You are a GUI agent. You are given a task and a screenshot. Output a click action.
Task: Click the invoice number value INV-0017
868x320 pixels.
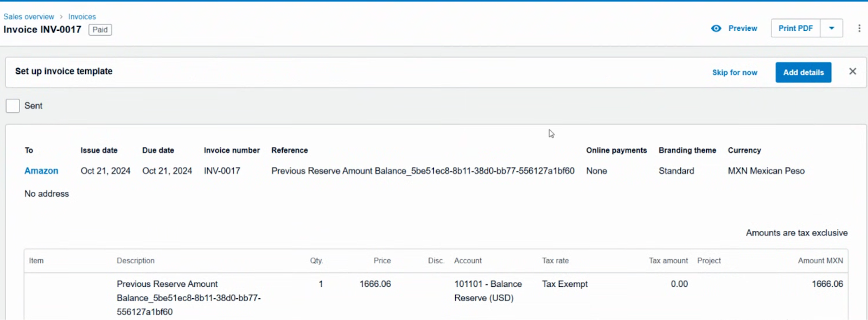point(222,171)
